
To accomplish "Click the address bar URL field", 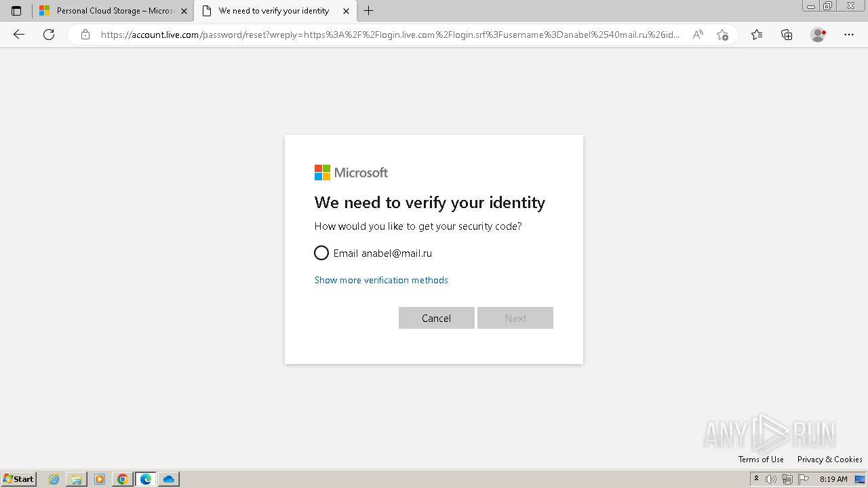I will [390, 35].
